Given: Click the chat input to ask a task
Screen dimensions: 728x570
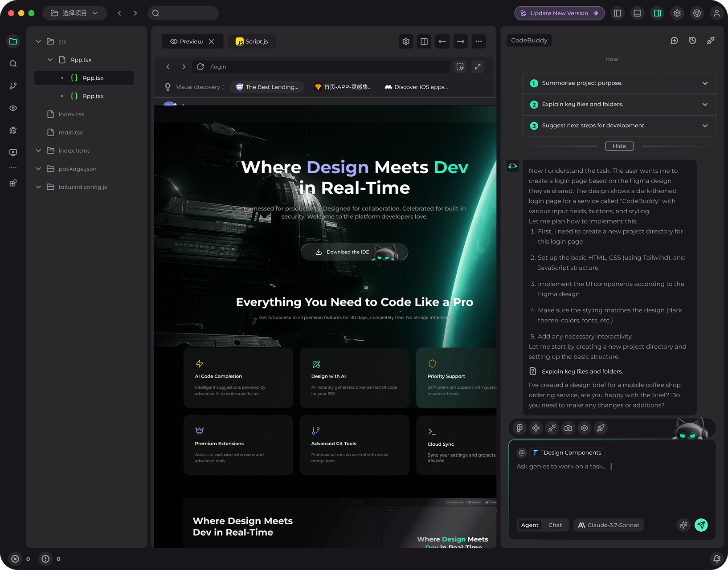Looking at the screenshot, I should (579, 466).
